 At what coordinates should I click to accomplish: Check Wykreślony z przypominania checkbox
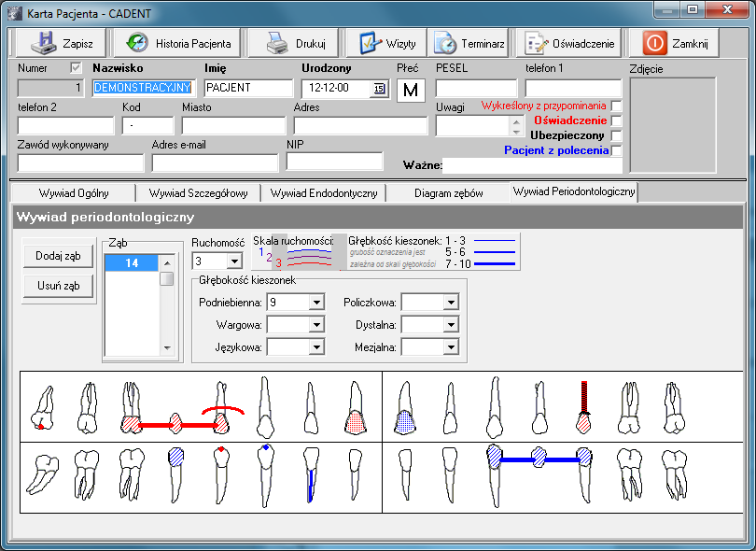click(x=616, y=106)
